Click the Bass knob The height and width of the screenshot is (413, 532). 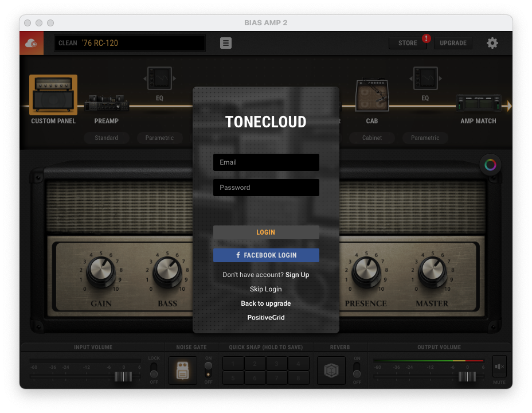(x=167, y=271)
